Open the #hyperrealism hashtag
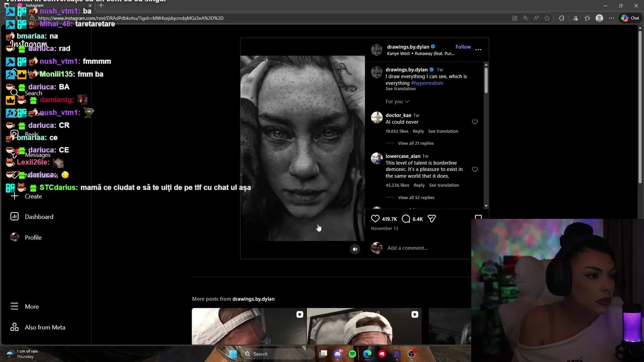The image size is (644, 362). [427, 83]
